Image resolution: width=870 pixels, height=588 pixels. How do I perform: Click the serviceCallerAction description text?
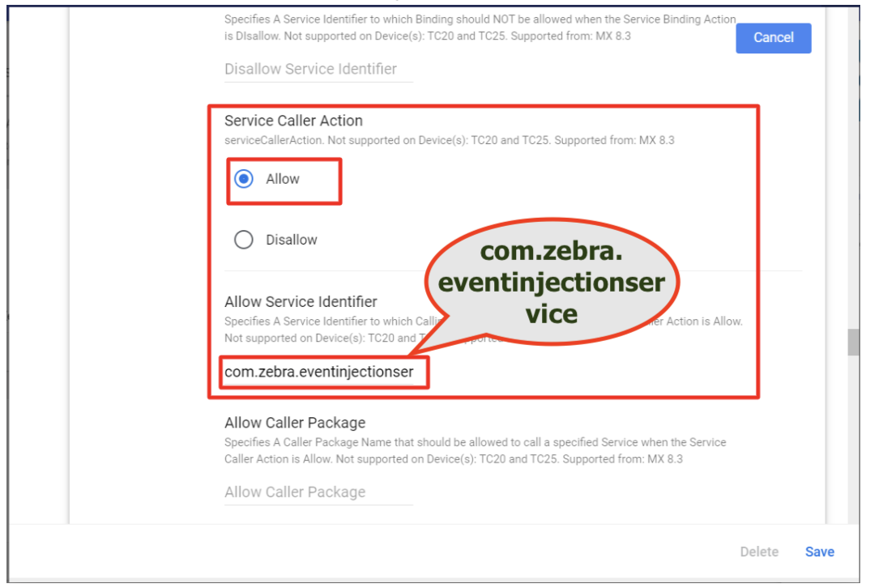pos(450,140)
